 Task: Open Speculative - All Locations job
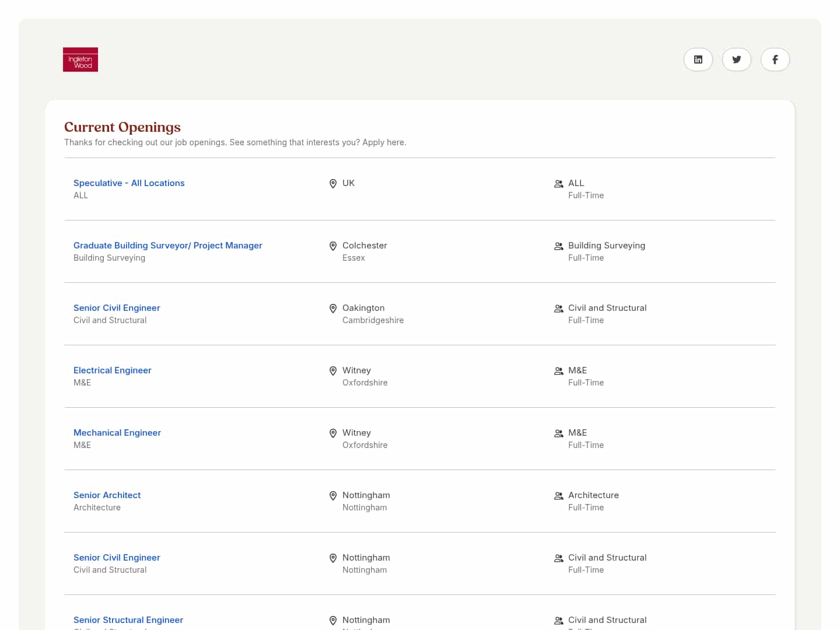129,183
